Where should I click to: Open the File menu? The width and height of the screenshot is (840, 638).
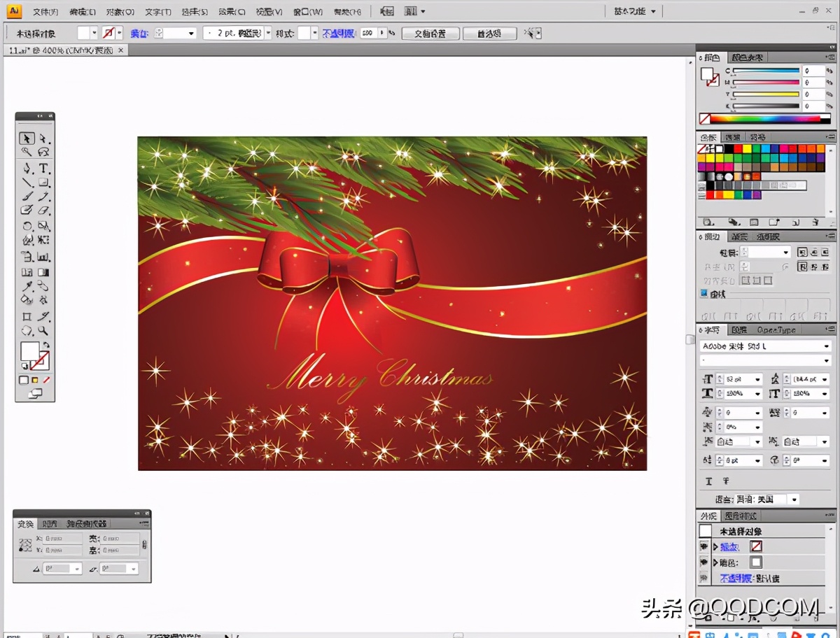pyautogui.click(x=45, y=12)
